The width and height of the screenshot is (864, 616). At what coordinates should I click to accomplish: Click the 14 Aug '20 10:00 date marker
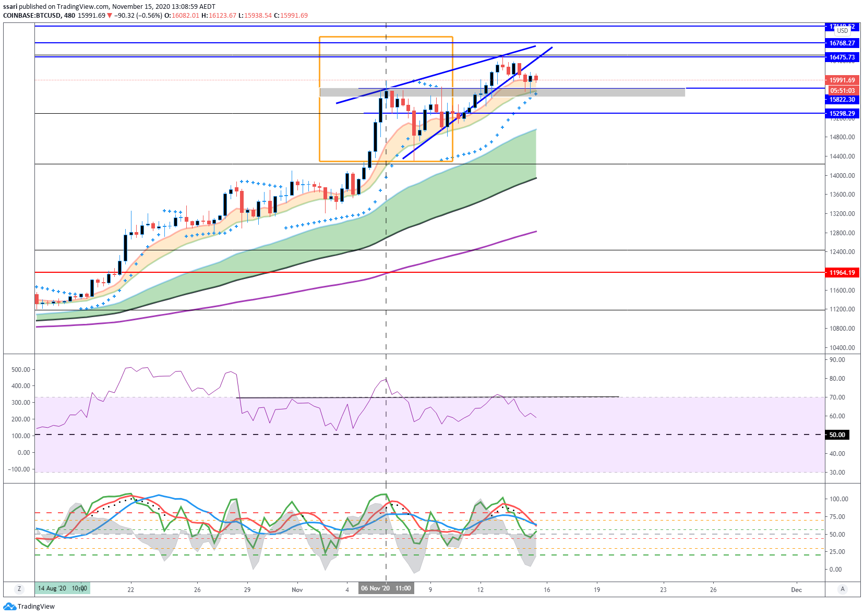tap(63, 588)
